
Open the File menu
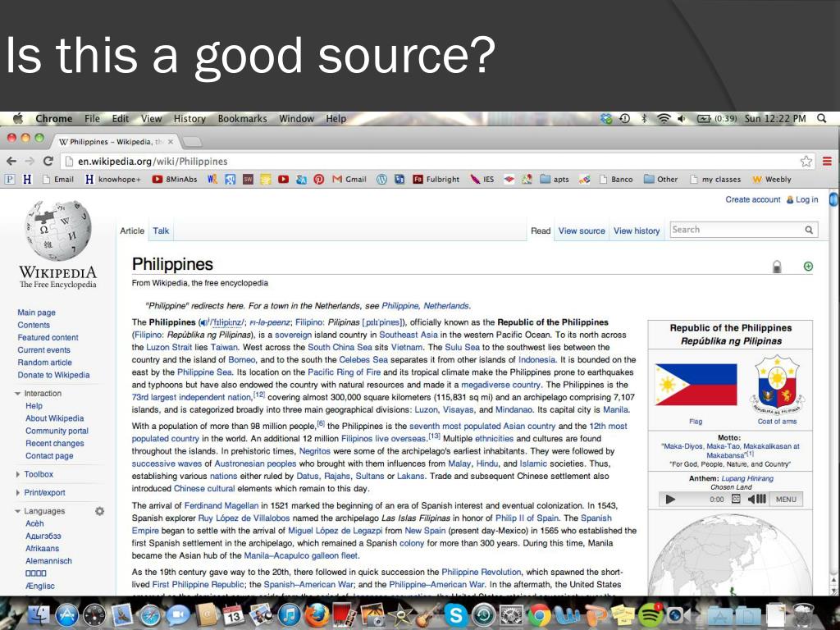tap(92, 118)
